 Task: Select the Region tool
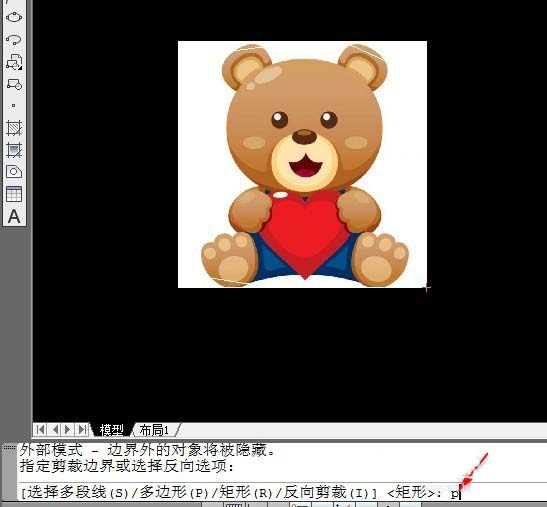(14, 172)
